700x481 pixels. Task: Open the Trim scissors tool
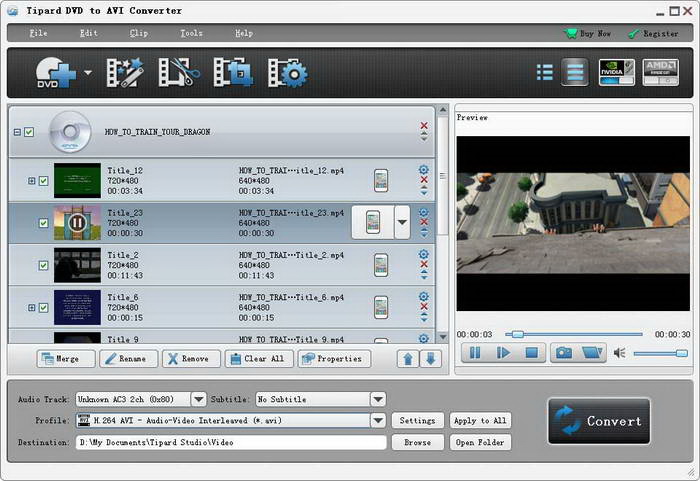[x=177, y=72]
